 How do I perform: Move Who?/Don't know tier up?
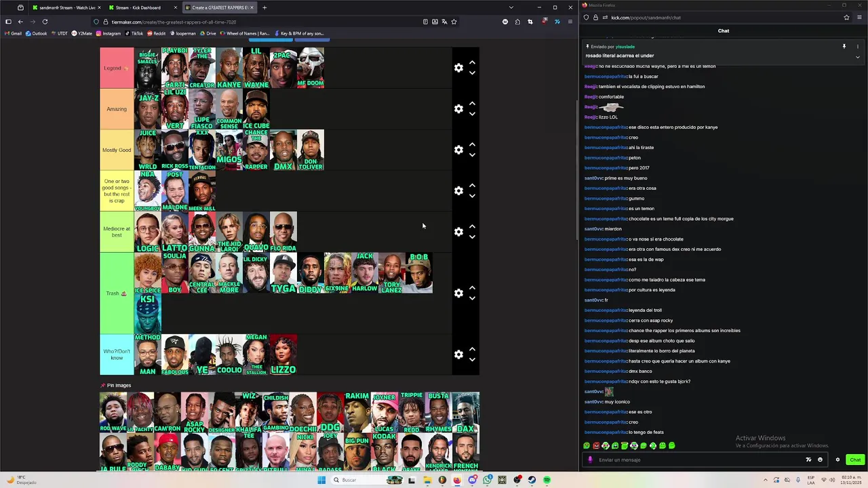(472, 349)
